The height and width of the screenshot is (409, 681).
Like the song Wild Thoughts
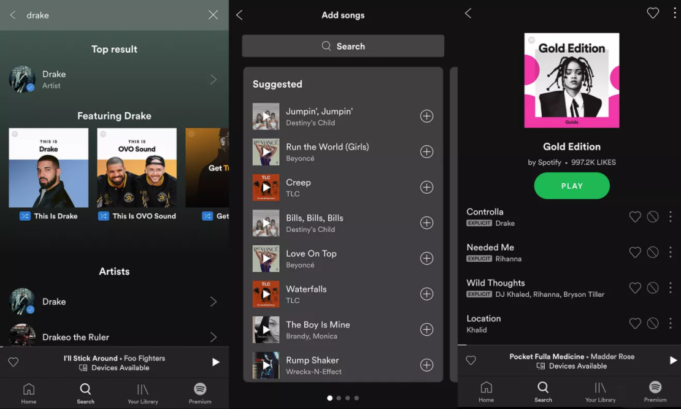coord(635,288)
